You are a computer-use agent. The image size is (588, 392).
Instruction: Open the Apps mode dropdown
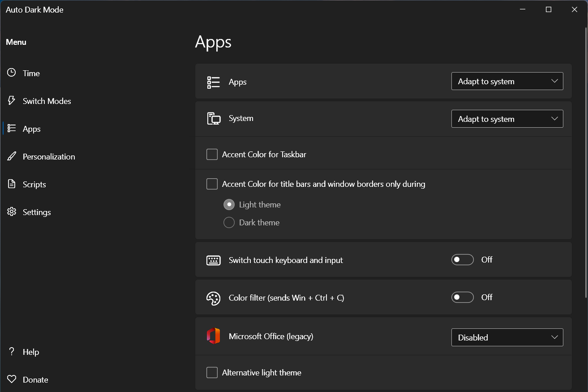507,81
